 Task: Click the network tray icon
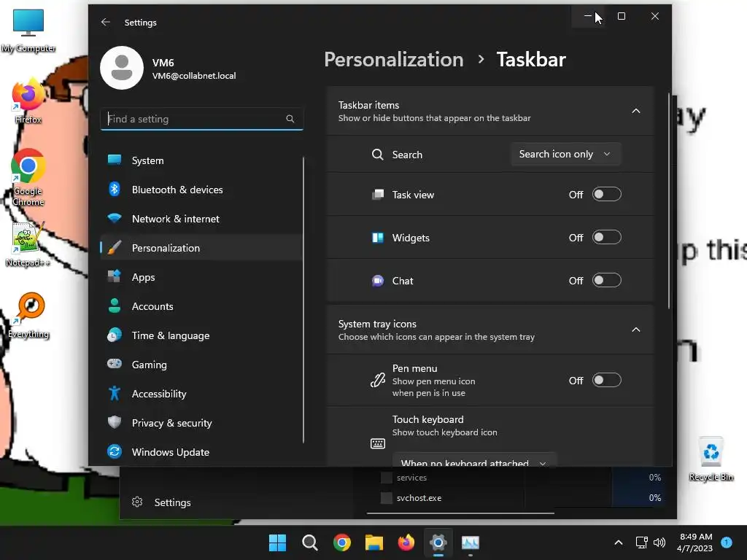(642, 542)
